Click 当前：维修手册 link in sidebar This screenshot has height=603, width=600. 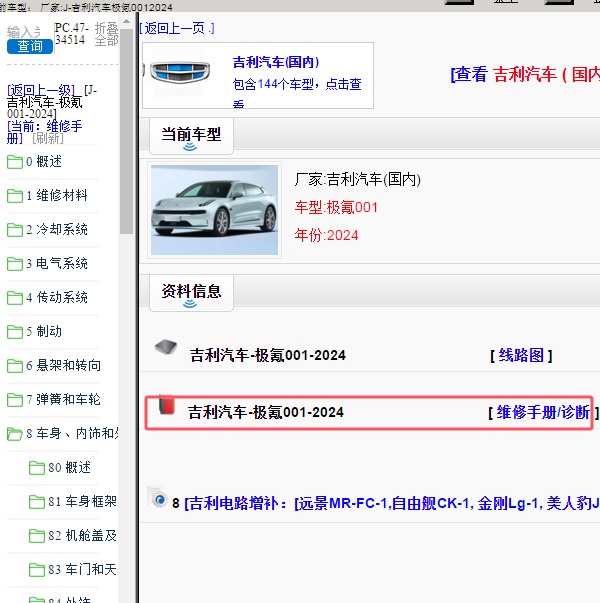click(44, 132)
